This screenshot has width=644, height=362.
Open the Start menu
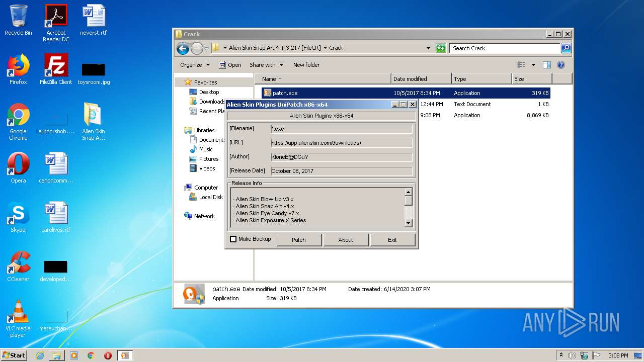pyautogui.click(x=14, y=355)
